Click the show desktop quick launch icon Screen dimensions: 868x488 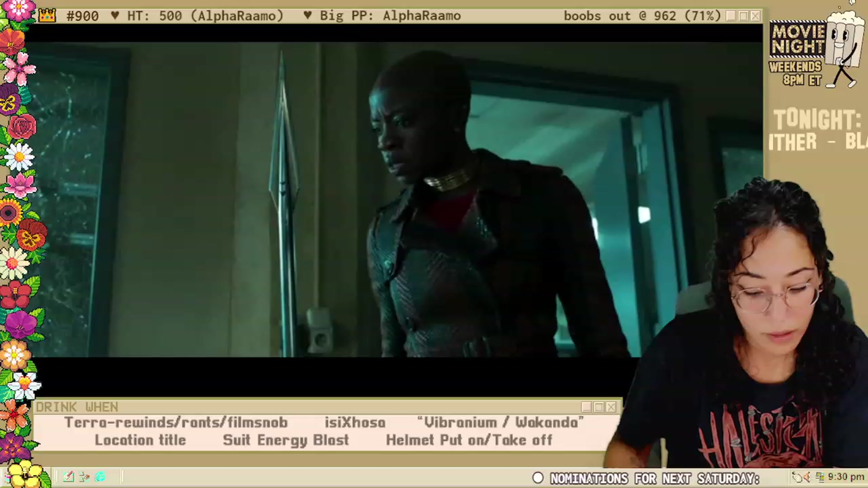[84, 477]
